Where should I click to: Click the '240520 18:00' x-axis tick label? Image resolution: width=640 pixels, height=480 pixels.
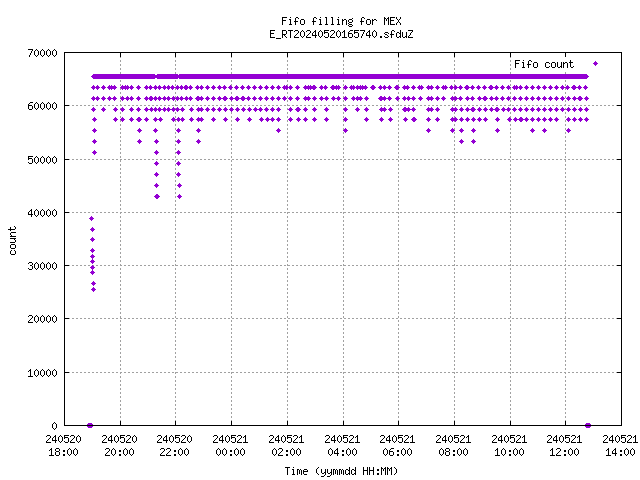click(64, 446)
